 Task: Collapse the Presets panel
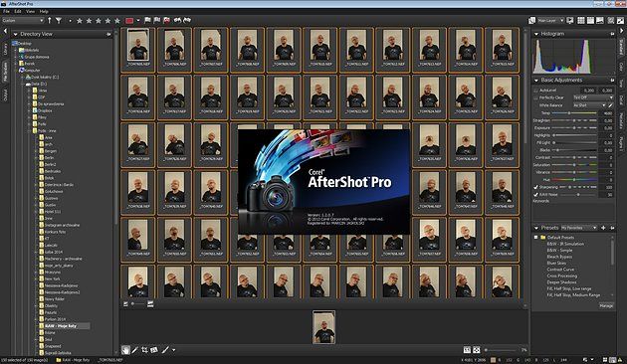point(536,228)
